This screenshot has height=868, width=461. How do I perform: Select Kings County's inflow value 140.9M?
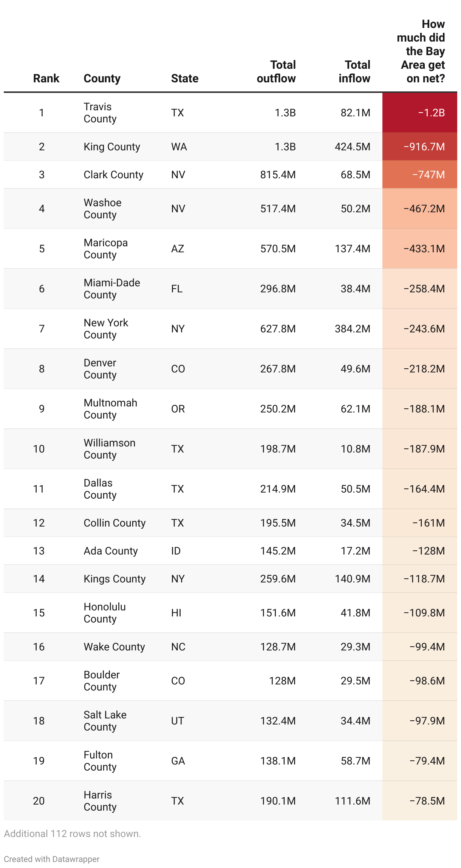(x=352, y=579)
